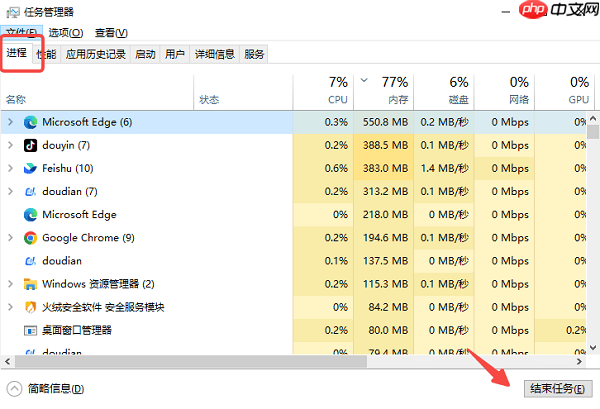Click the 桌面窗口管理器 icon

tap(30, 330)
